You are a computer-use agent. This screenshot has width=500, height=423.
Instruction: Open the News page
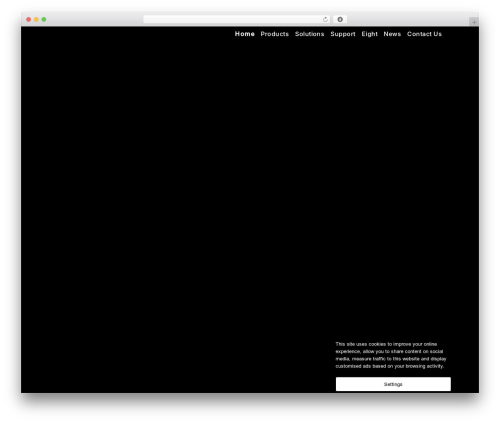(x=392, y=34)
